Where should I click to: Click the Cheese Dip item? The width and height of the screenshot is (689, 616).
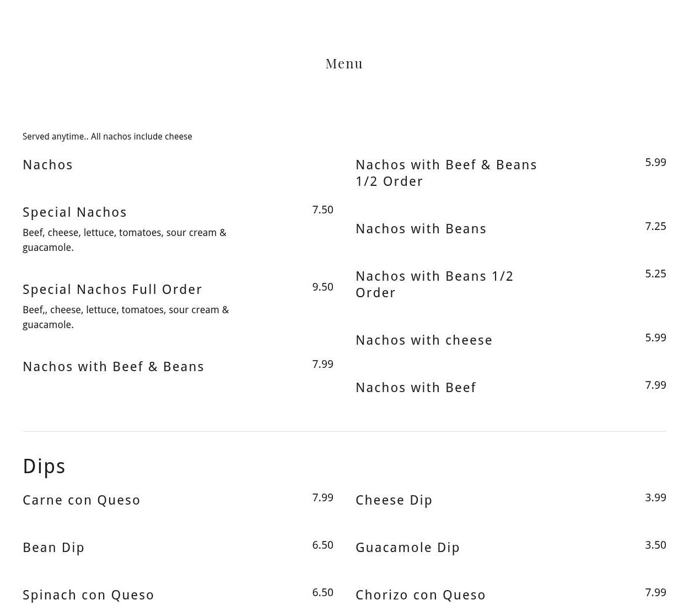(x=394, y=500)
